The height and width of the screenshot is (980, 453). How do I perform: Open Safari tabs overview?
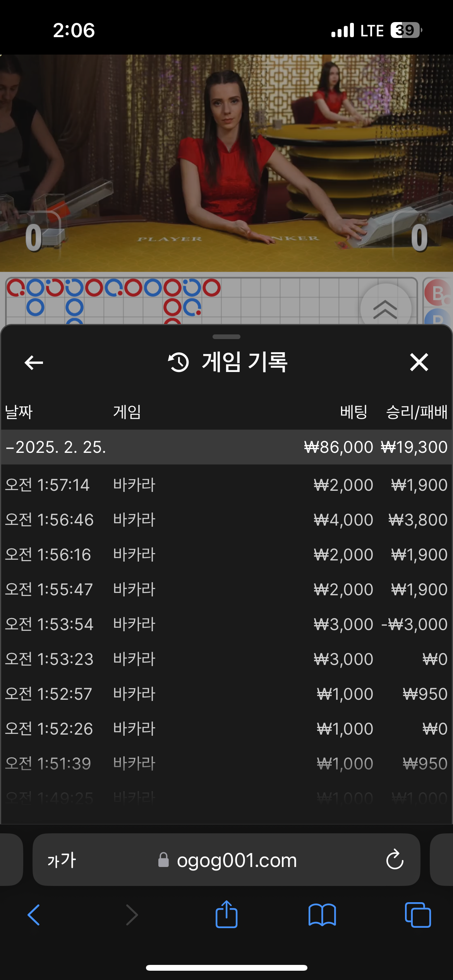click(418, 915)
